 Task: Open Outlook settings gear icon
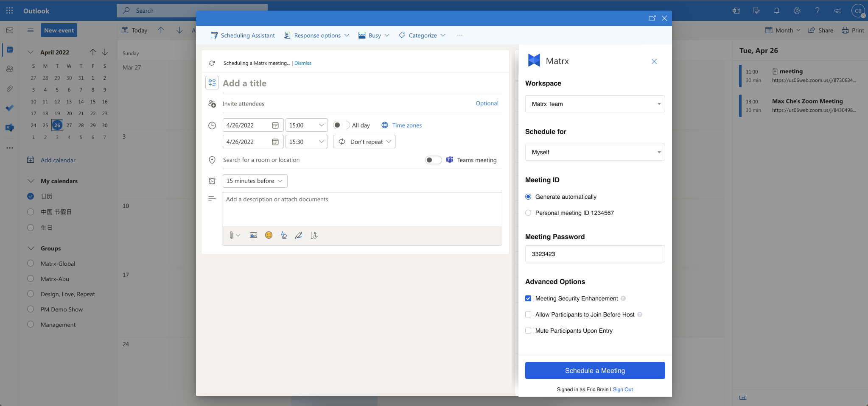797,11
